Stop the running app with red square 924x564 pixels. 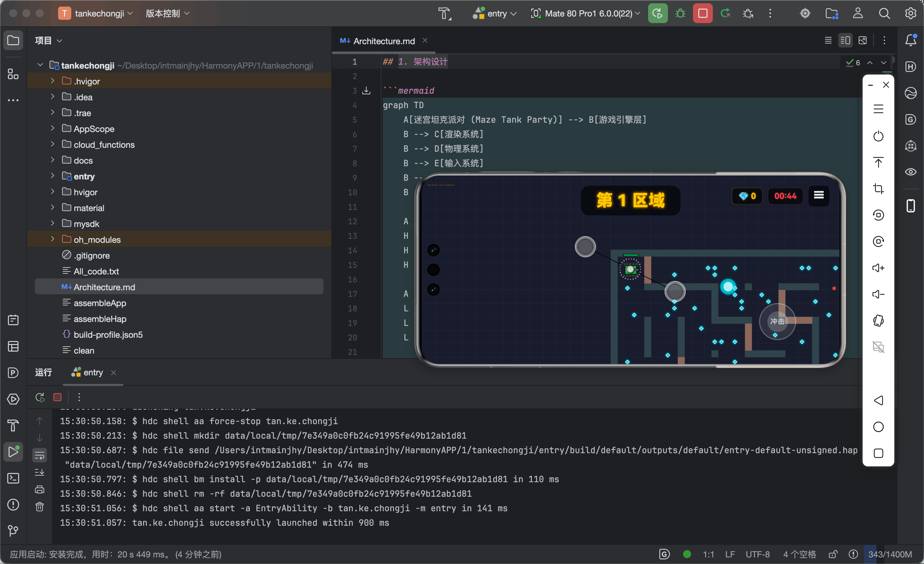[x=702, y=14]
